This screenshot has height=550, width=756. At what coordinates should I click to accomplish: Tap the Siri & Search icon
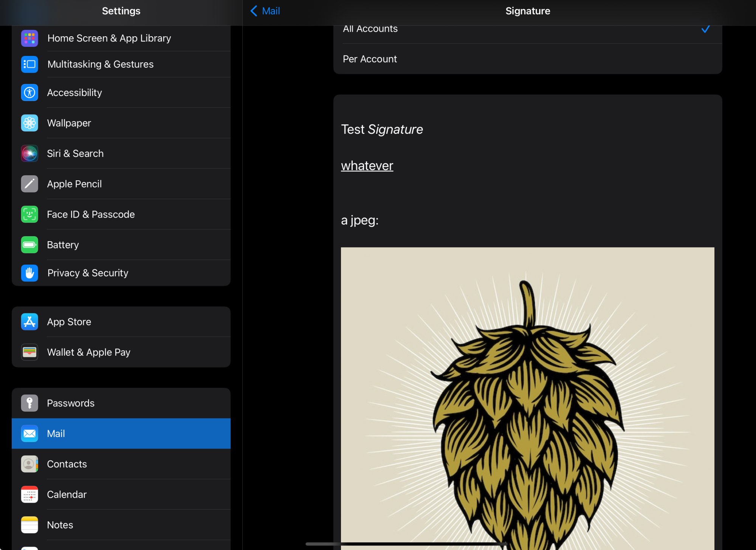click(x=29, y=153)
